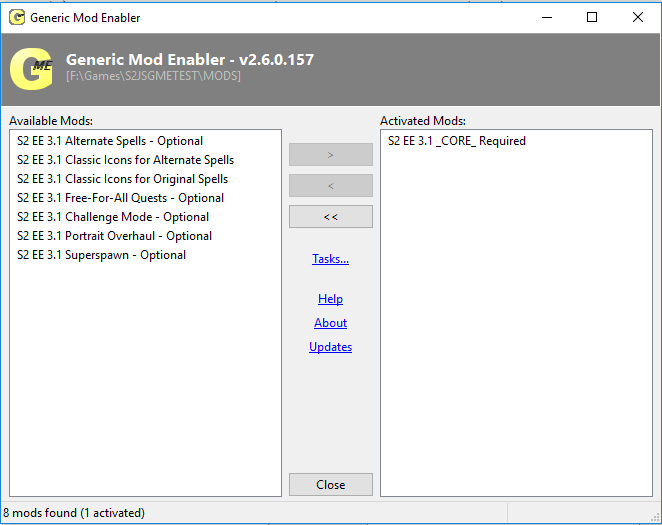662x525 pixels.
Task: Select Portrait Overhaul - Optional mod
Action: (x=114, y=236)
